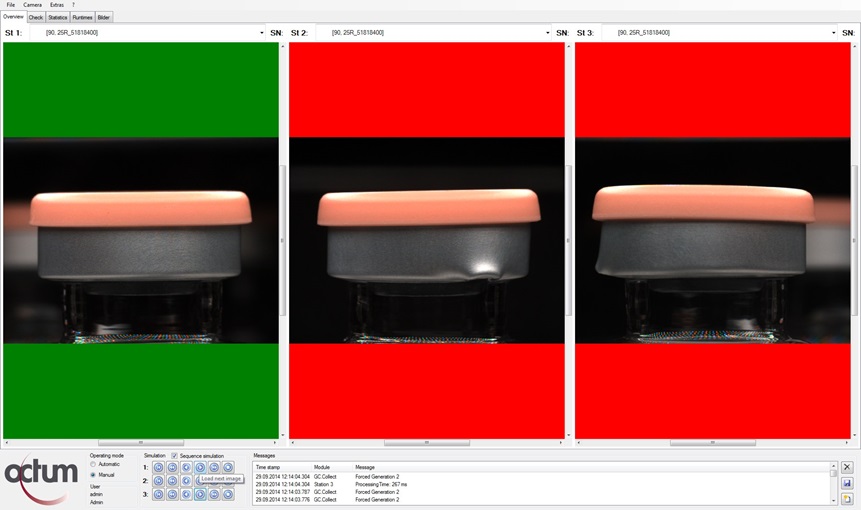Open the Camera menu

pyautogui.click(x=33, y=5)
